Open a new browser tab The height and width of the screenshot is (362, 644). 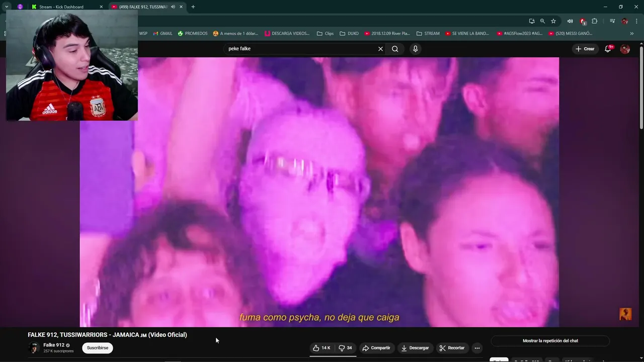(193, 7)
